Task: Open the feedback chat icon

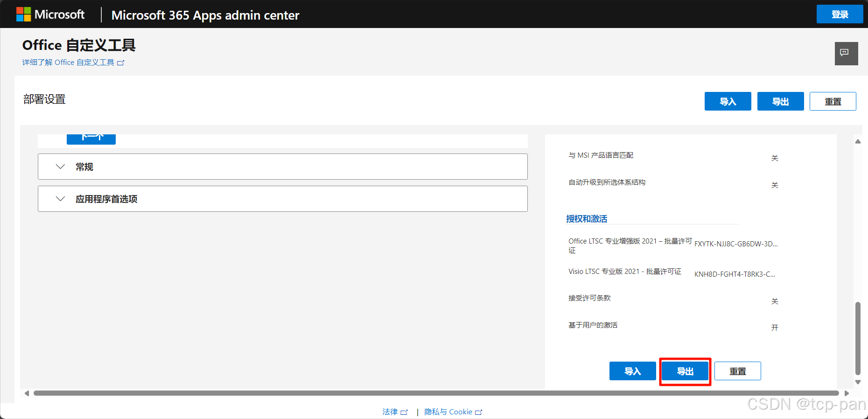Action: pyautogui.click(x=846, y=53)
